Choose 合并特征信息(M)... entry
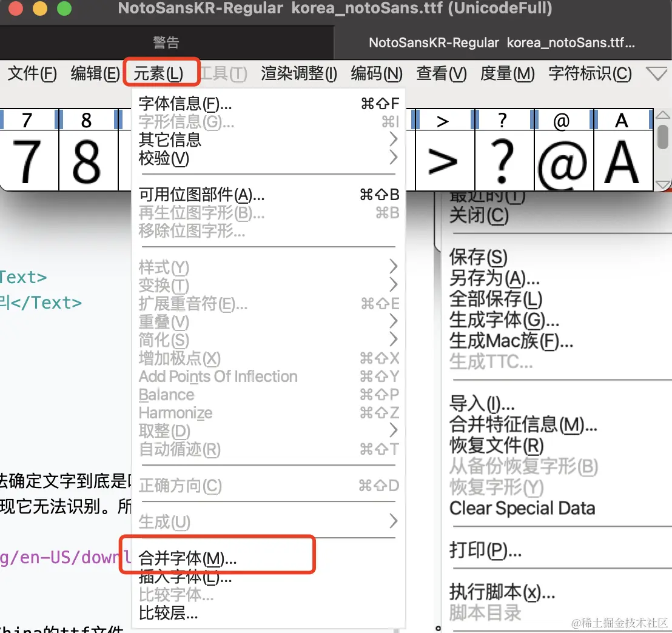672x633 pixels. 523,424
